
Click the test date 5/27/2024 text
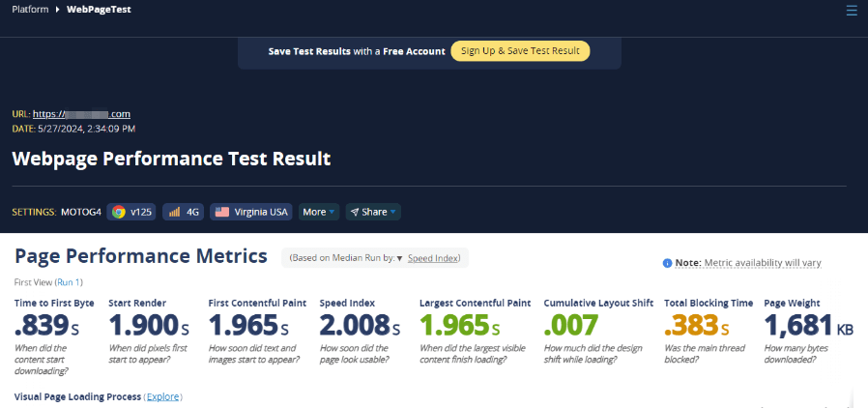[x=86, y=129]
